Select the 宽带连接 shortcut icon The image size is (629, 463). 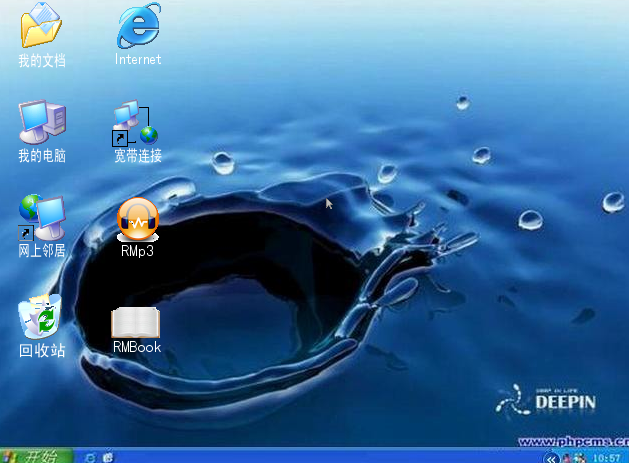click(136, 122)
